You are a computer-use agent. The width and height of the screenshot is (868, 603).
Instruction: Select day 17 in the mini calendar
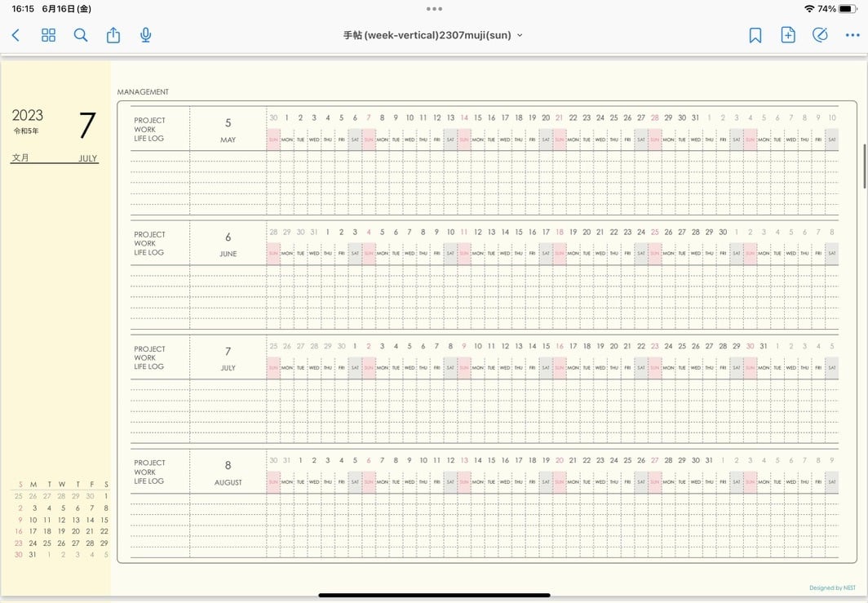(33, 531)
